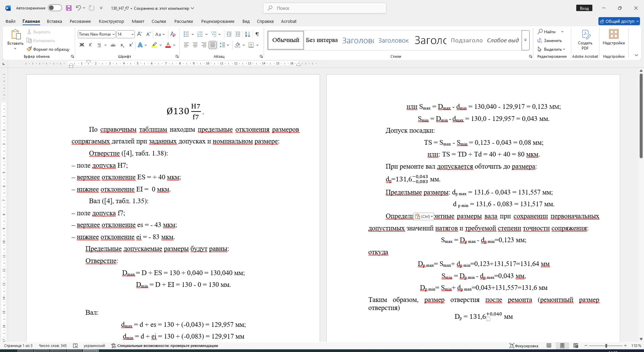644x352 pixels.
Task: Clear all formatting icon
Action: (x=173, y=34)
